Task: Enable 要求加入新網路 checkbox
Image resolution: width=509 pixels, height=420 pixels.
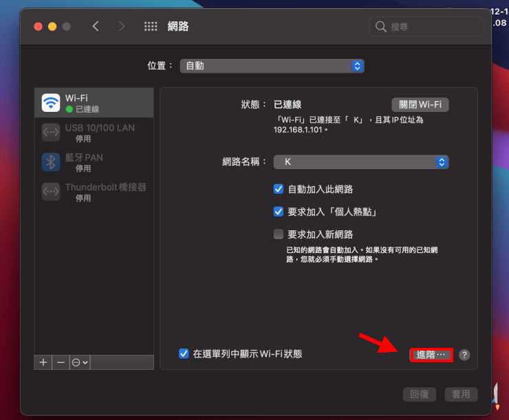Action: tap(279, 234)
